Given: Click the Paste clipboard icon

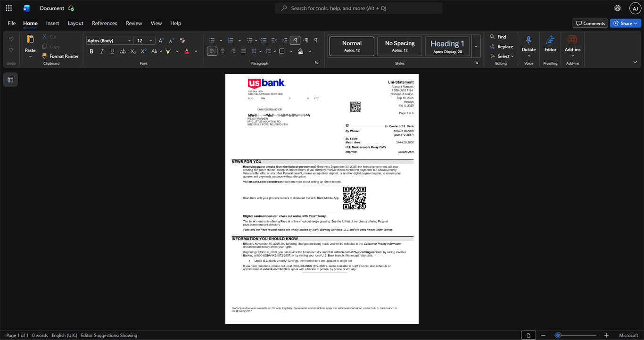Looking at the screenshot, I should pyautogui.click(x=30, y=40).
